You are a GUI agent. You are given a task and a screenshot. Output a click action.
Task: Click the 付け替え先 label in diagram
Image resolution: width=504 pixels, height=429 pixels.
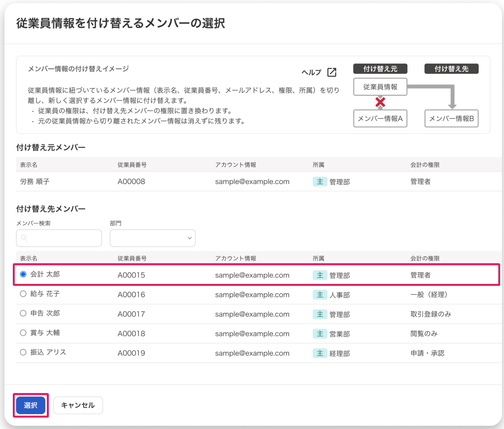(x=451, y=69)
